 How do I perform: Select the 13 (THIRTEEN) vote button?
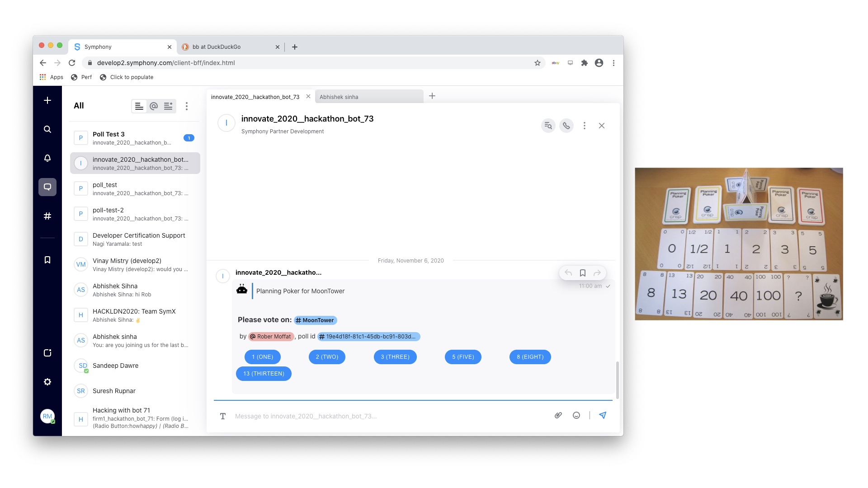click(264, 374)
